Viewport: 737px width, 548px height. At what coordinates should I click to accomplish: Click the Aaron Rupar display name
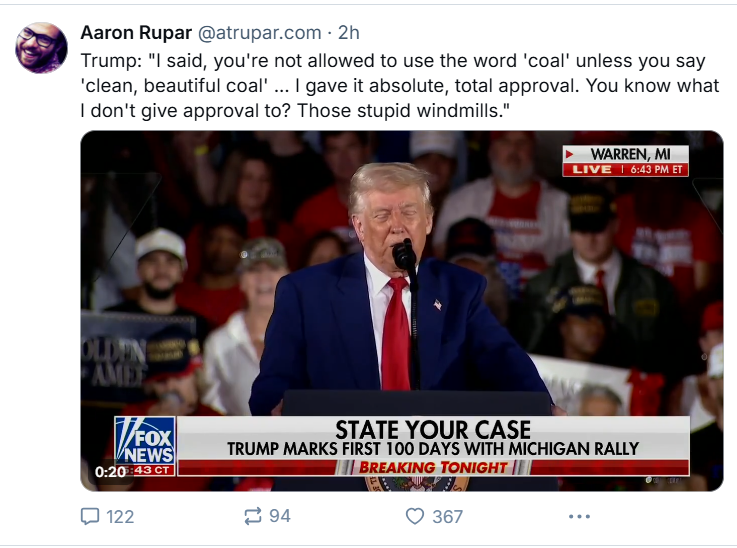[x=136, y=33]
